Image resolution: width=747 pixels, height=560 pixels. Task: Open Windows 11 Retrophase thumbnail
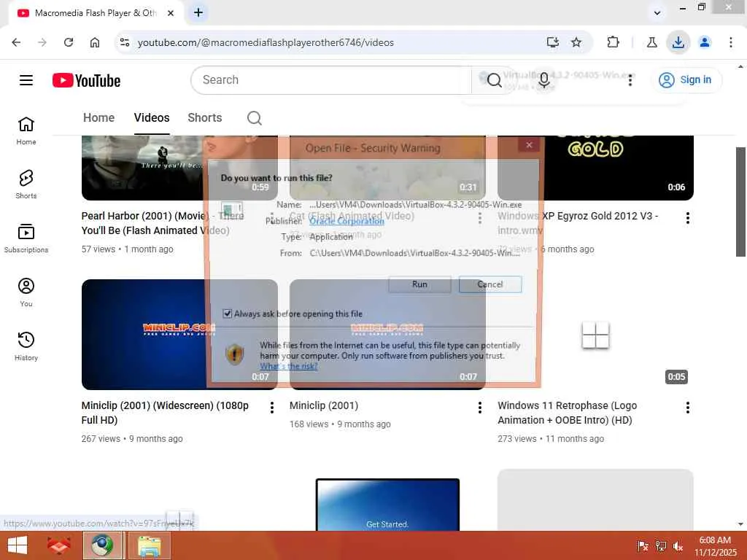(595, 334)
